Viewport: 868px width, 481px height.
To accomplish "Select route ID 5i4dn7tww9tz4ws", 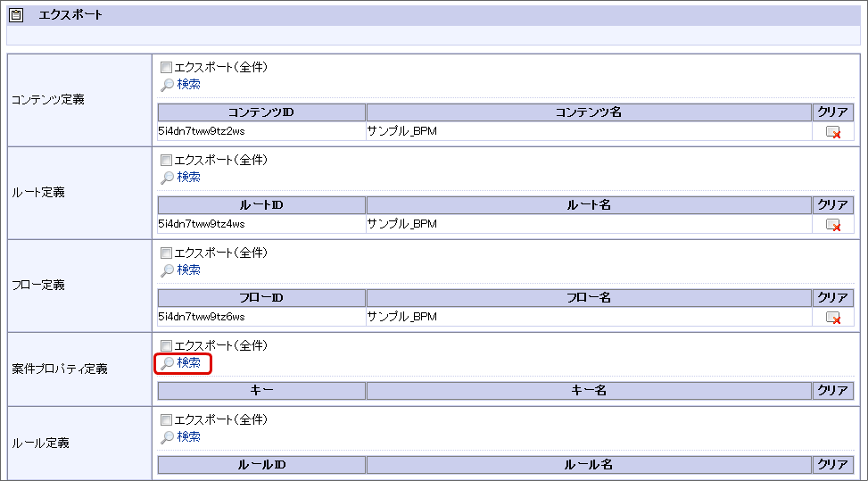I will click(x=202, y=224).
